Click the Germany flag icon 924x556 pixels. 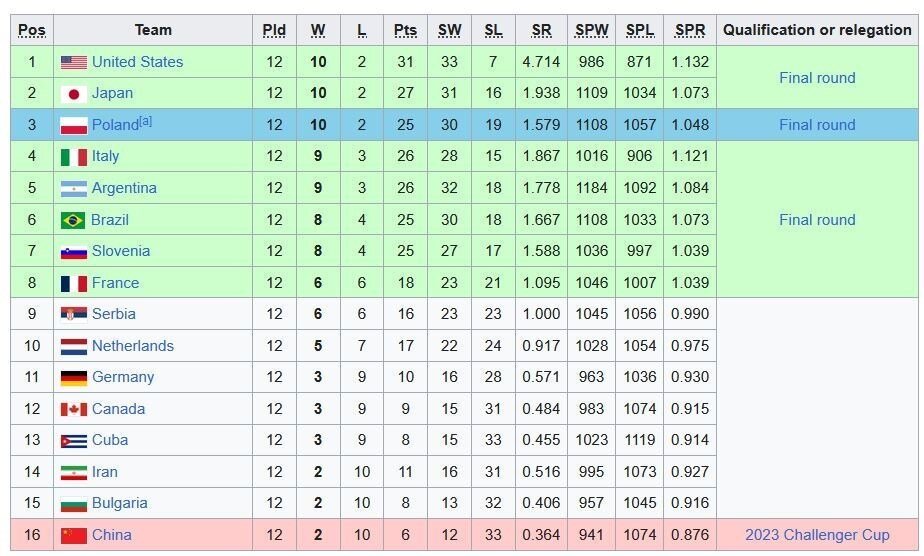point(73,378)
